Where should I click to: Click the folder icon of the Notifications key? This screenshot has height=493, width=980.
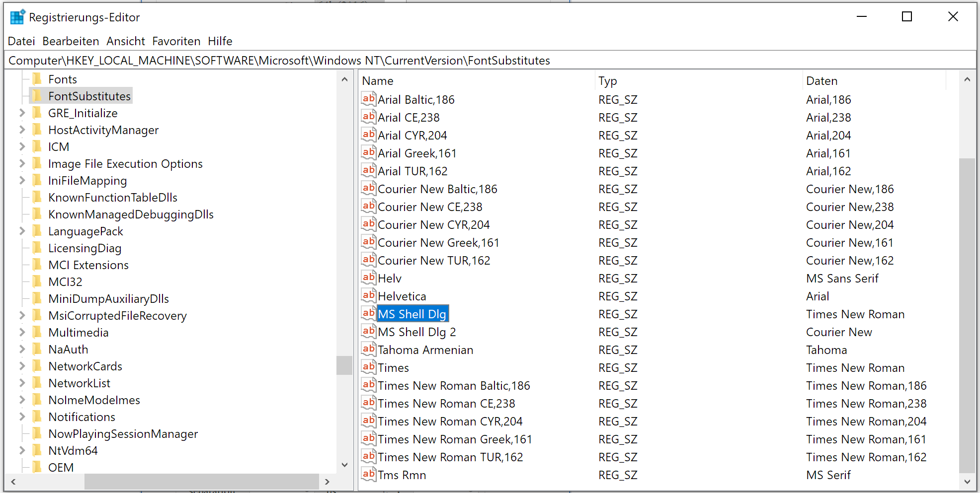[x=37, y=417]
